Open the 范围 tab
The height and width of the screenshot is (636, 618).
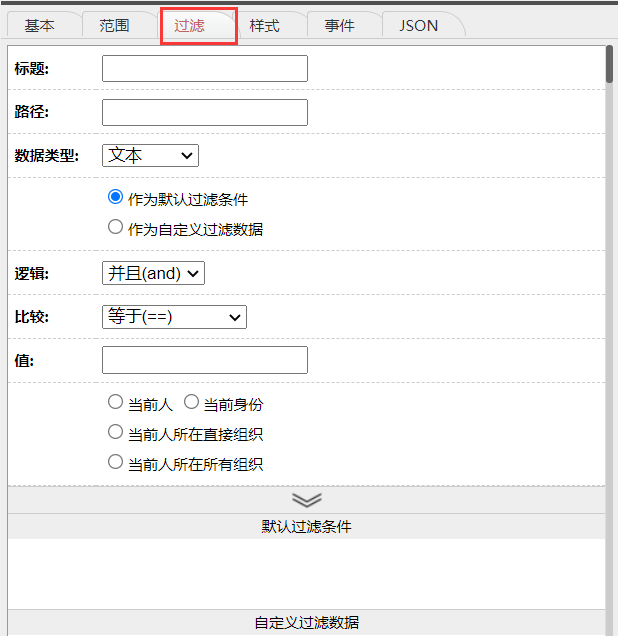tap(115, 26)
